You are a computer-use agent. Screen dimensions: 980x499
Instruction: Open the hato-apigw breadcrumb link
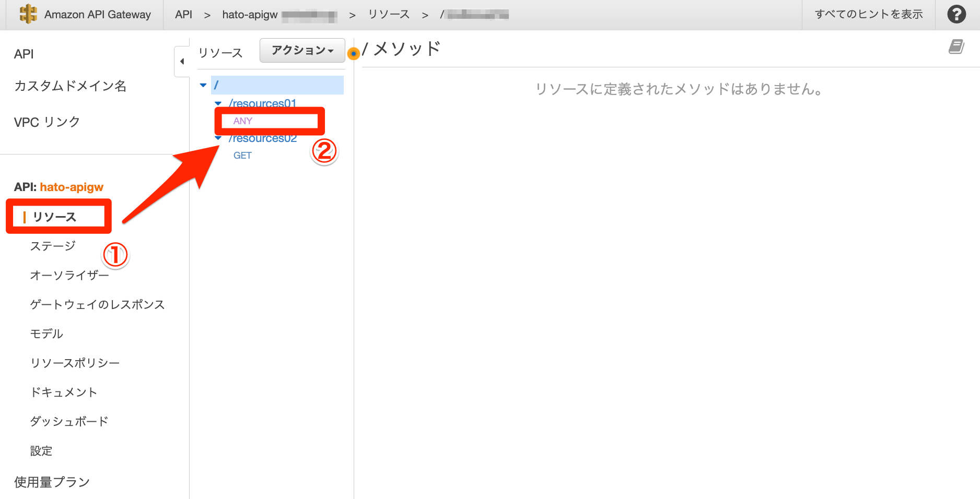pyautogui.click(x=249, y=14)
